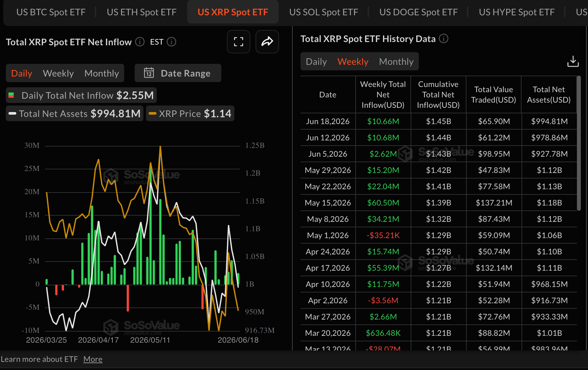588x370 pixels.
Task: Click the share arrow icon
Action: pyautogui.click(x=267, y=42)
